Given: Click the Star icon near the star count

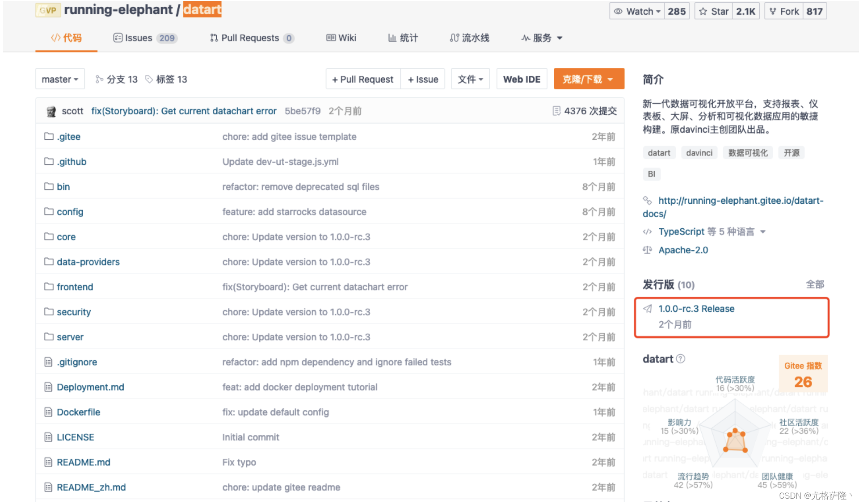Looking at the screenshot, I should pyautogui.click(x=703, y=11).
